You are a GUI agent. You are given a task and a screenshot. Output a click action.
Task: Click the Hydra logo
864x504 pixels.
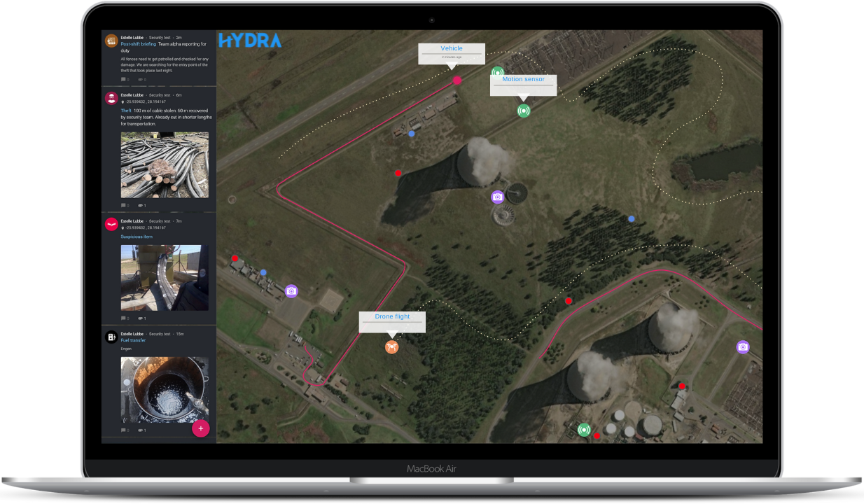click(250, 41)
